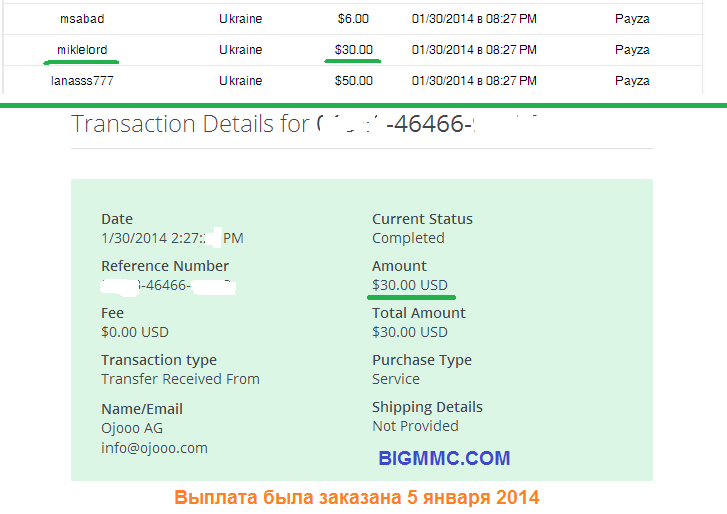Click the Ojooo AG sender name
Image resolution: width=727 pixels, height=514 pixels.
tap(132, 428)
